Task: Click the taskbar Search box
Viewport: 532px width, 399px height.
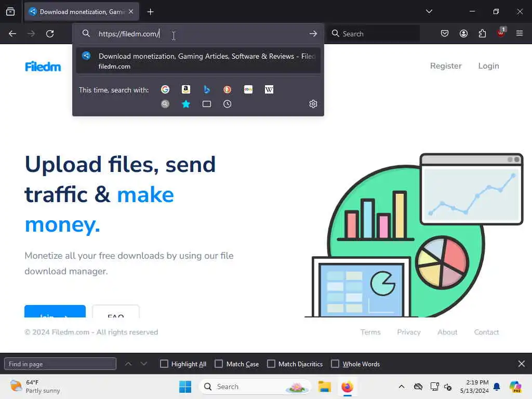Action: coord(255,387)
